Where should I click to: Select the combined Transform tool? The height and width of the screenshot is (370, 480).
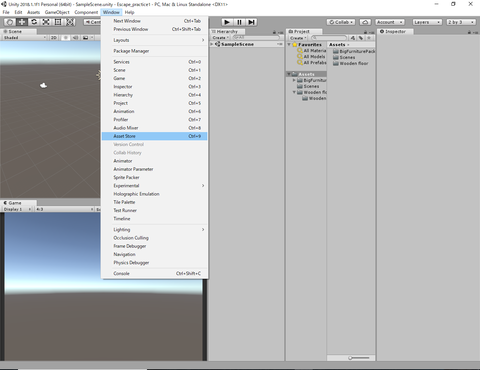click(70, 22)
